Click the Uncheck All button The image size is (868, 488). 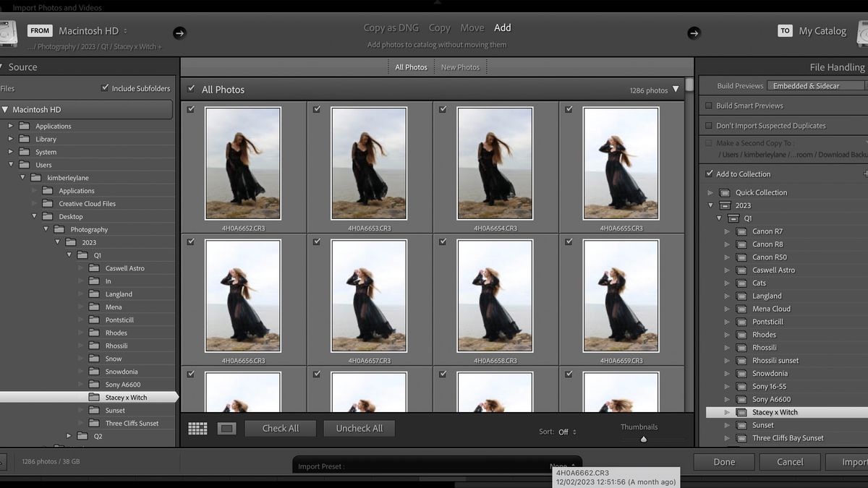pyautogui.click(x=359, y=428)
